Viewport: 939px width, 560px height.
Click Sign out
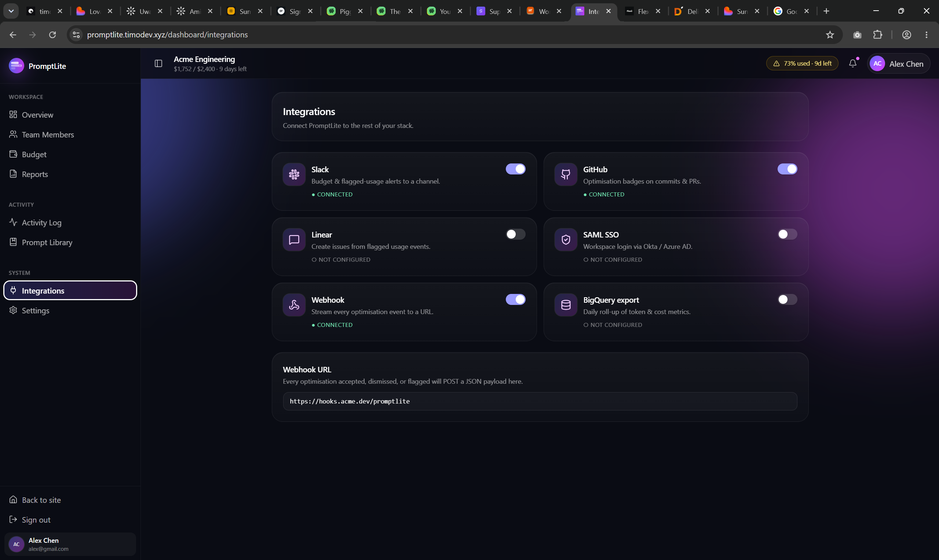[70, 520]
